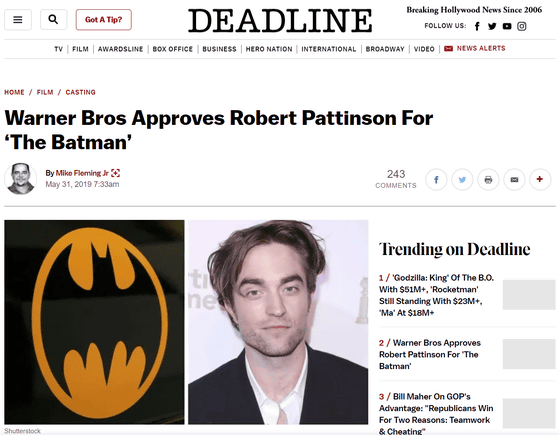Visit Deadline's Facebook page in header
Screen dimensions: 560x435
(x=477, y=26)
